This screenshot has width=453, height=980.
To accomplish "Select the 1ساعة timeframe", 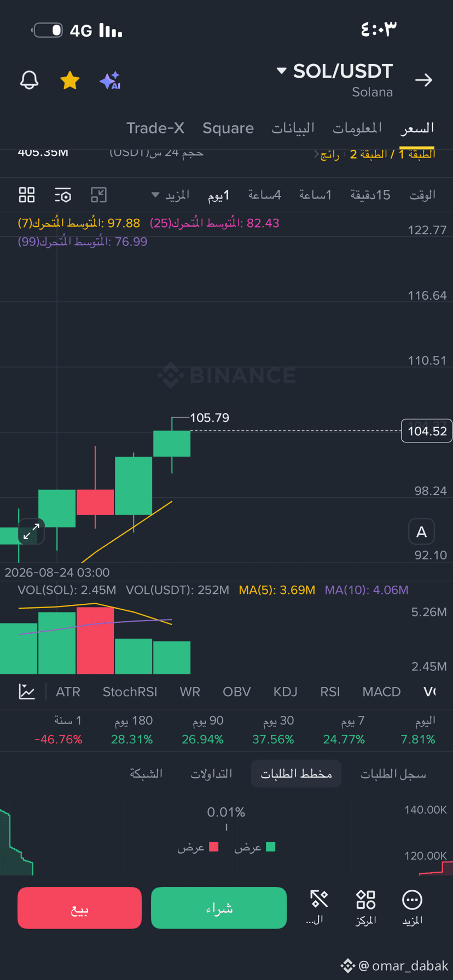I will point(315,195).
